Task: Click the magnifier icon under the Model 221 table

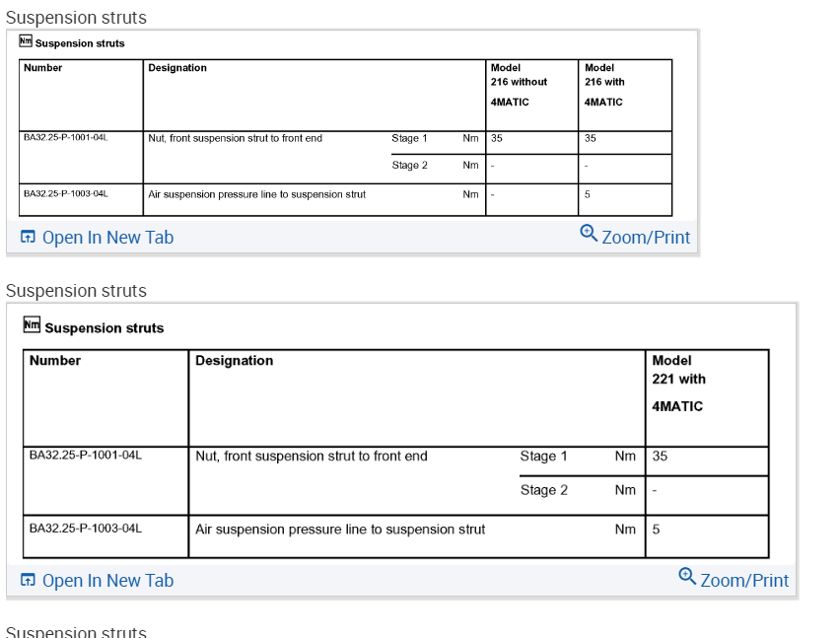Action: pyautogui.click(x=687, y=576)
